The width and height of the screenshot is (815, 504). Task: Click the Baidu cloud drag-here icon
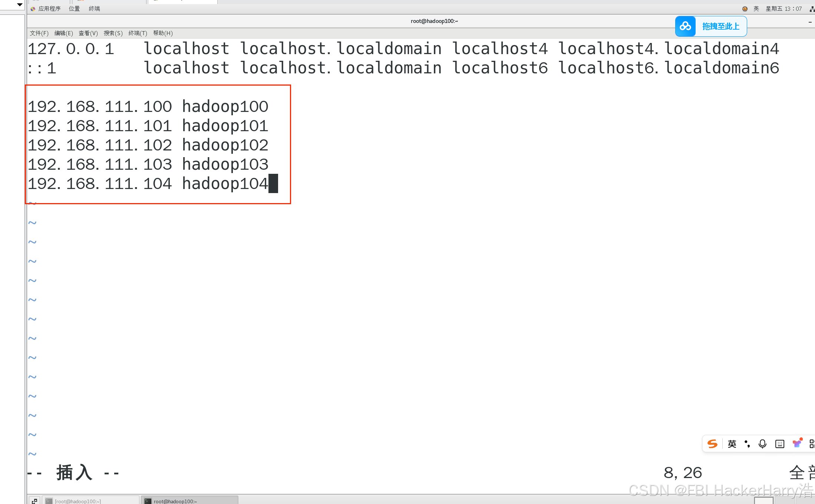pos(685,26)
